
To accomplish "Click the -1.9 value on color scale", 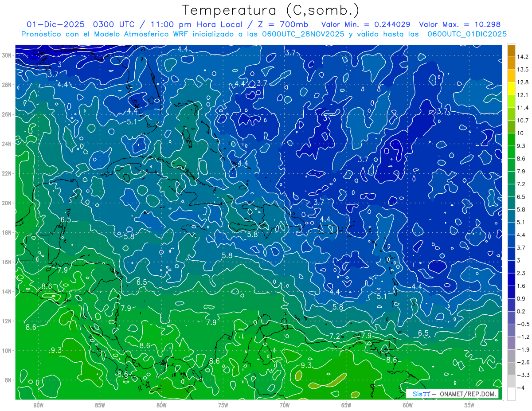I will pos(523,349).
